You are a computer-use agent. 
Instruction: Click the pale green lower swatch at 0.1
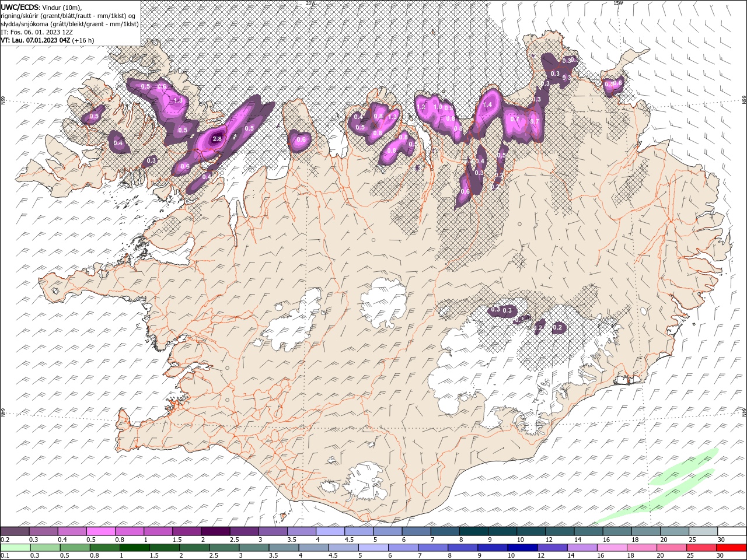[x=15, y=547]
